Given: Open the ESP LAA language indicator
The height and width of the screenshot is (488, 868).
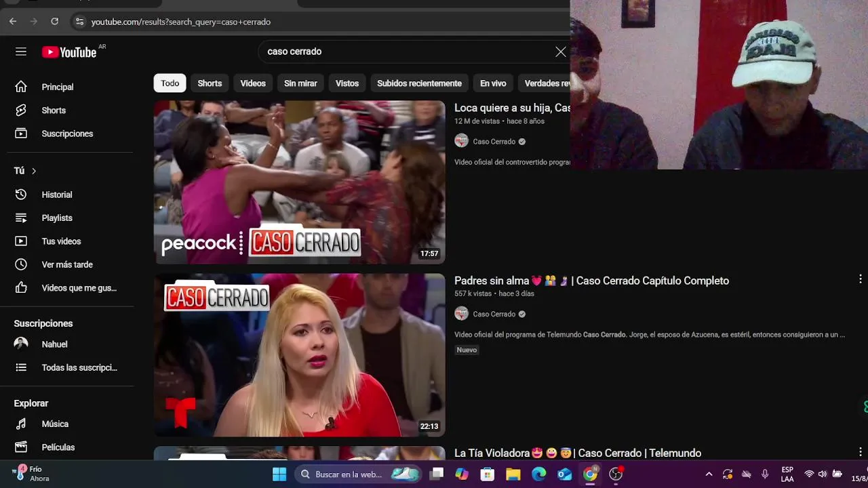Looking at the screenshot, I should 787,474.
